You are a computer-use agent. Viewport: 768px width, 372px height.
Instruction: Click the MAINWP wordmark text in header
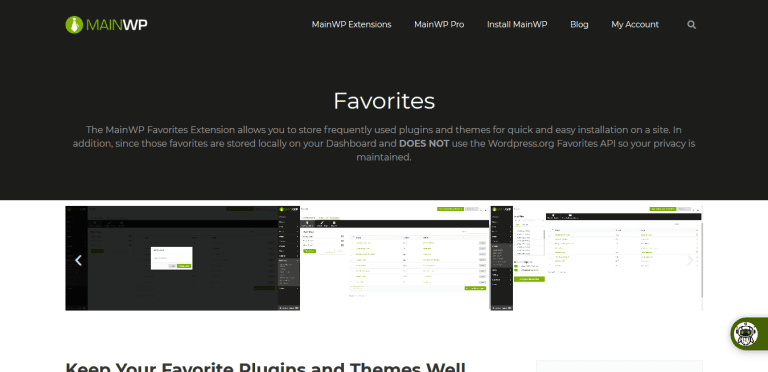pyautogui.click(x=117, y=24)
